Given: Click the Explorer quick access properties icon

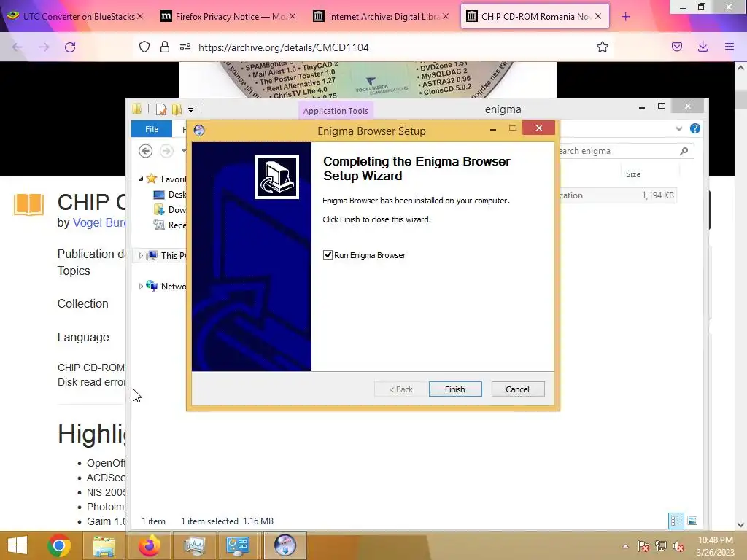Looking at the screenshot, I should coord(161,109).
